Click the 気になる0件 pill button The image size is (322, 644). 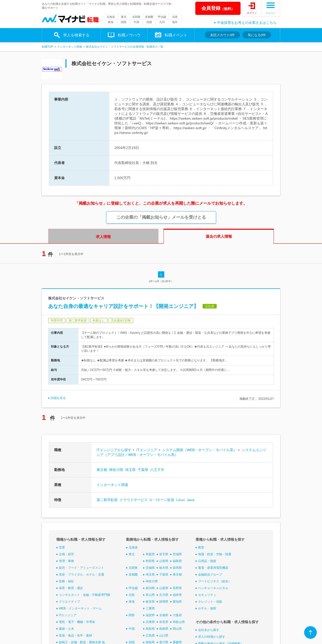(x=257, y=35)
